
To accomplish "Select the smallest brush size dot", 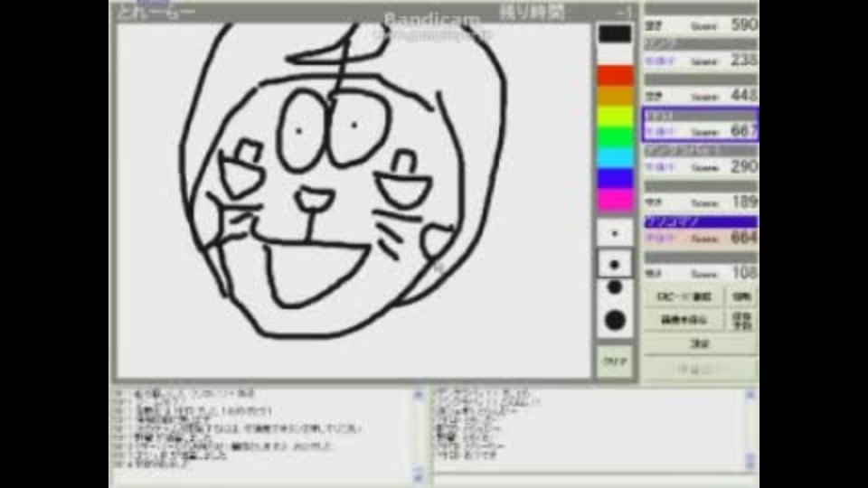I will [x=615, y=233].
